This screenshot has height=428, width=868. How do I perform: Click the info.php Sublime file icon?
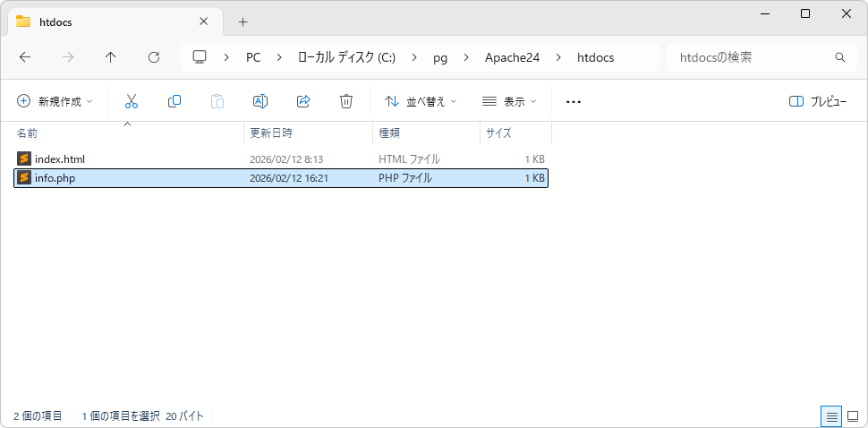(x=23, y=177)
